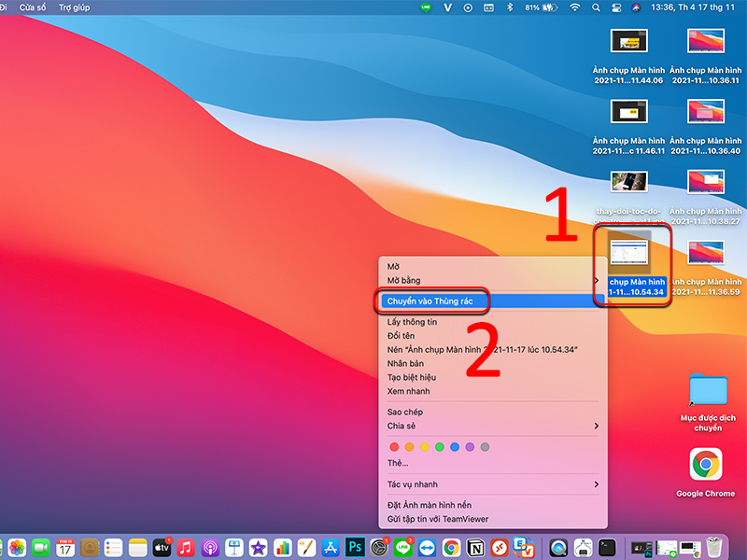Click the Bluetooth menu bar icon

[509, 7]
